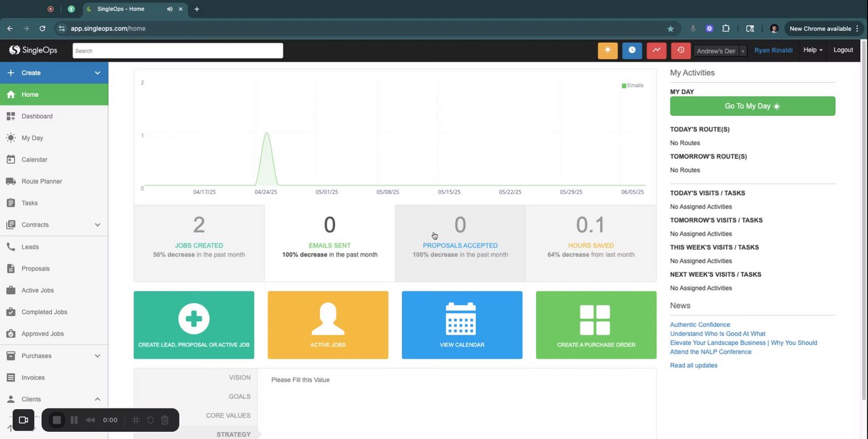Open Proposals in the sidebar
The width and height of the screenshot is (868, 439).
54,269
